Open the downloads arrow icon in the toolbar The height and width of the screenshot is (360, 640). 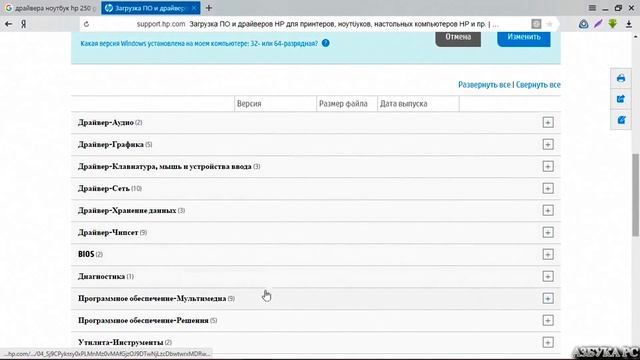coord(629,24)
